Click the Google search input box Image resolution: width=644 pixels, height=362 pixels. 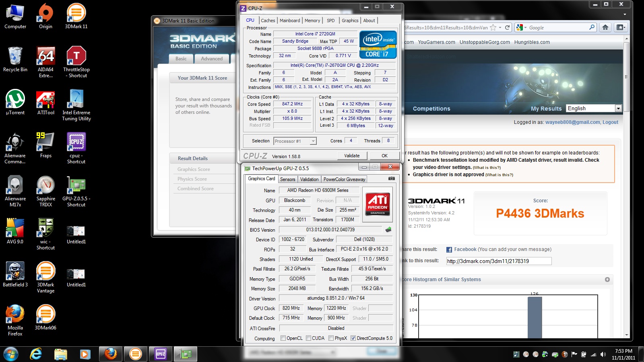(558, 27)
